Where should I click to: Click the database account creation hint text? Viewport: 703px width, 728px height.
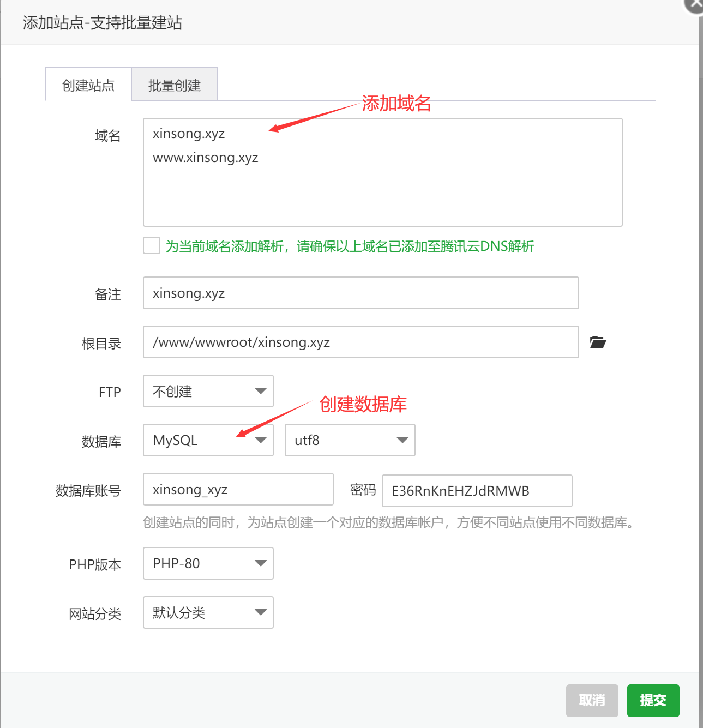coord(389,522)
